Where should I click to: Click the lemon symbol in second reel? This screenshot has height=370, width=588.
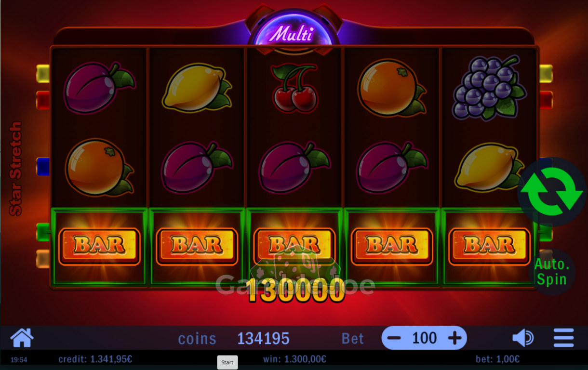click(197, 87)
